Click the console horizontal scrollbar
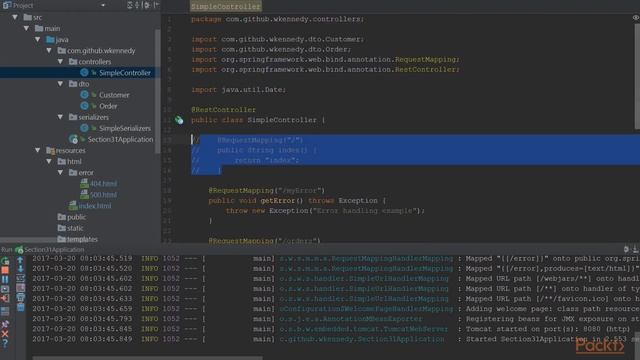640x360 pixels. (147, 358)
